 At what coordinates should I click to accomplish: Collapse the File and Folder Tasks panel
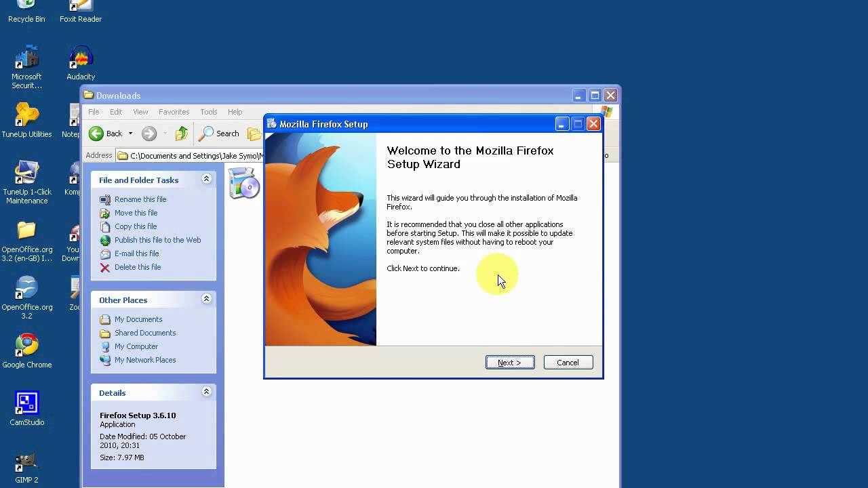[206, 179]
